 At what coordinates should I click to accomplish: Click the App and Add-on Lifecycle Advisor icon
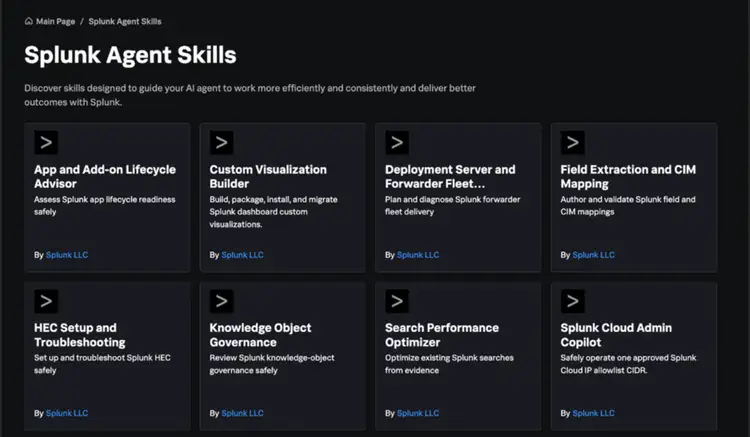(x=46, y=142)
